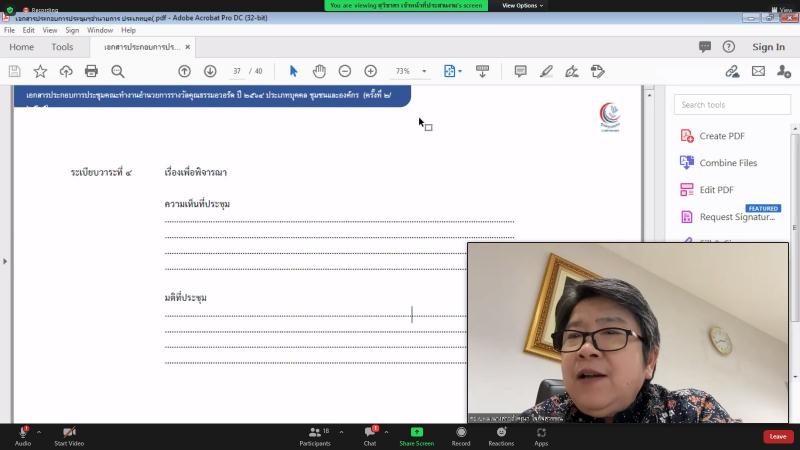Open the Sign document pen tool
The width and height of the screenshot is (800, 450).
(572, 71)
